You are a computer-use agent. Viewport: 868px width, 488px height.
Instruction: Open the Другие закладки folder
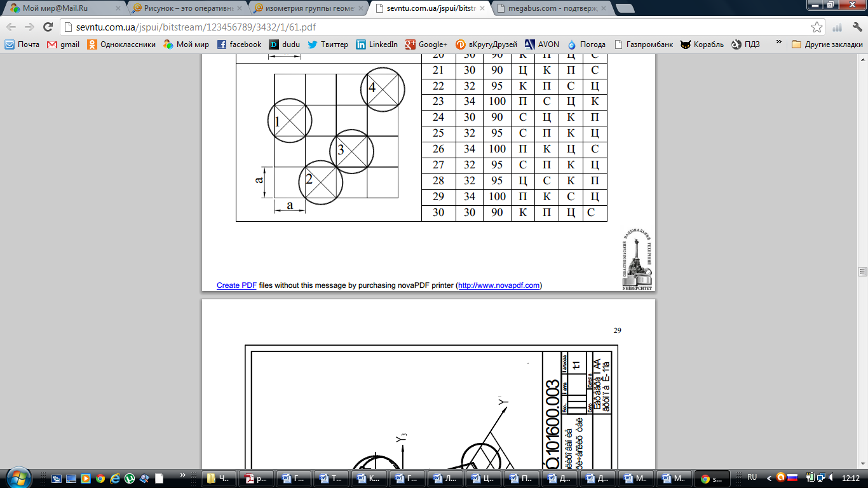tap(827, 44)
